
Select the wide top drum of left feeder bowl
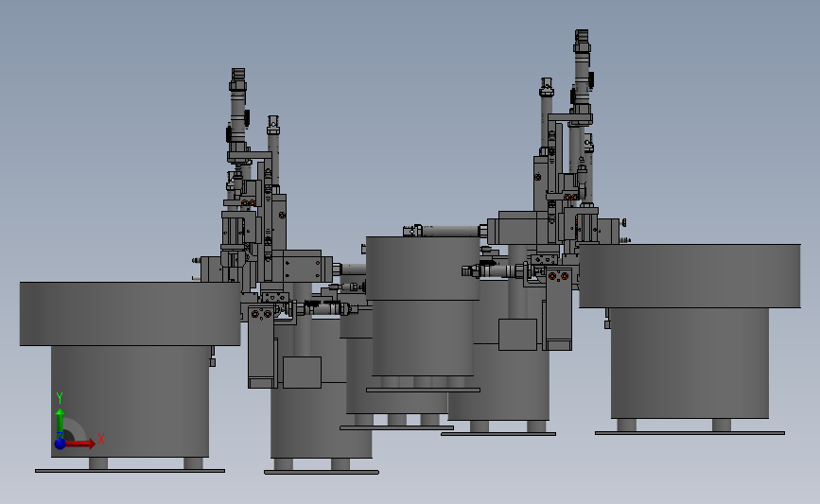130,314
